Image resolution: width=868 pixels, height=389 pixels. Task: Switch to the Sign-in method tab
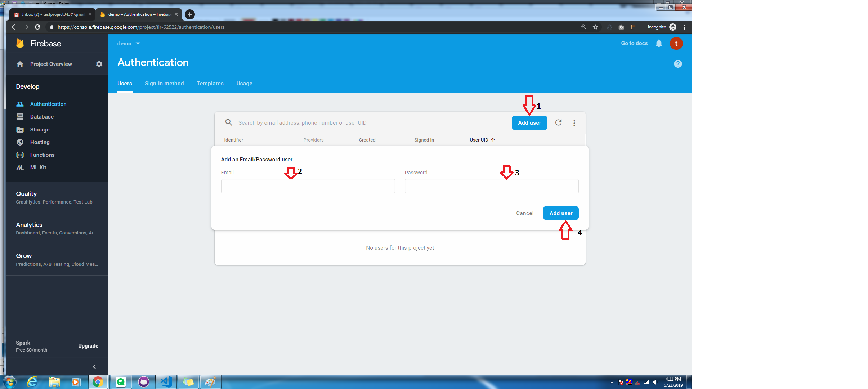pos(164,84)
